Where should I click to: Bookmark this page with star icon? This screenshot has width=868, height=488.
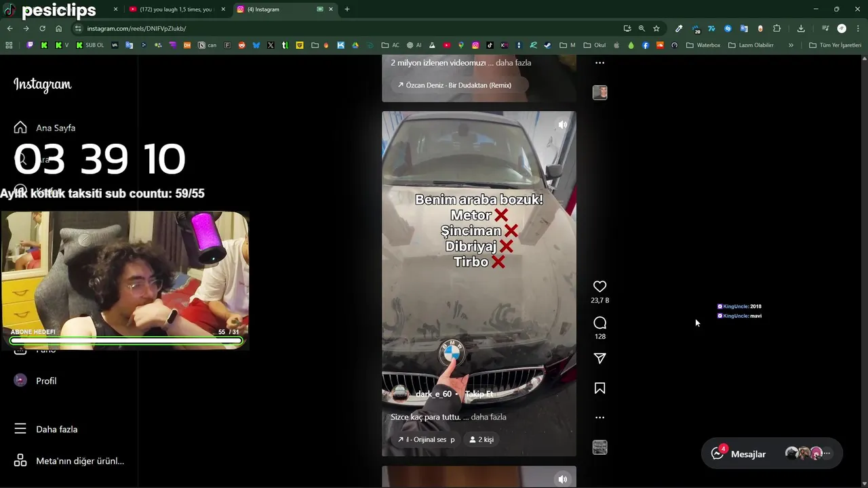point(656,28)
